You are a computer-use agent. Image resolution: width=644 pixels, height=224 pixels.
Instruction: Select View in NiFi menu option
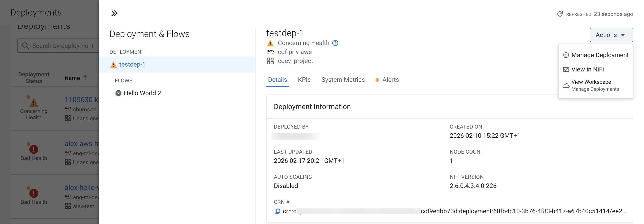(587, 69)
